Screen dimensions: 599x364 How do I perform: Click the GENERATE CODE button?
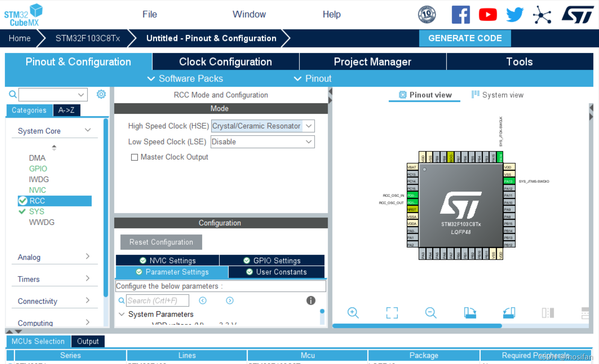pyautogui.click(x=465, y=38)
